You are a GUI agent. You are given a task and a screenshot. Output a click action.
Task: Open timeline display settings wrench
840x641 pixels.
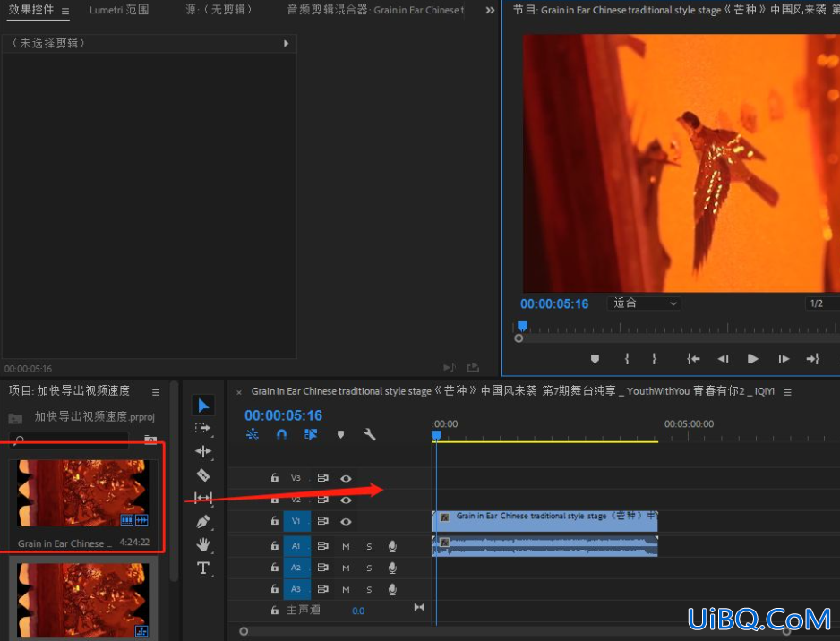(370, 434)
